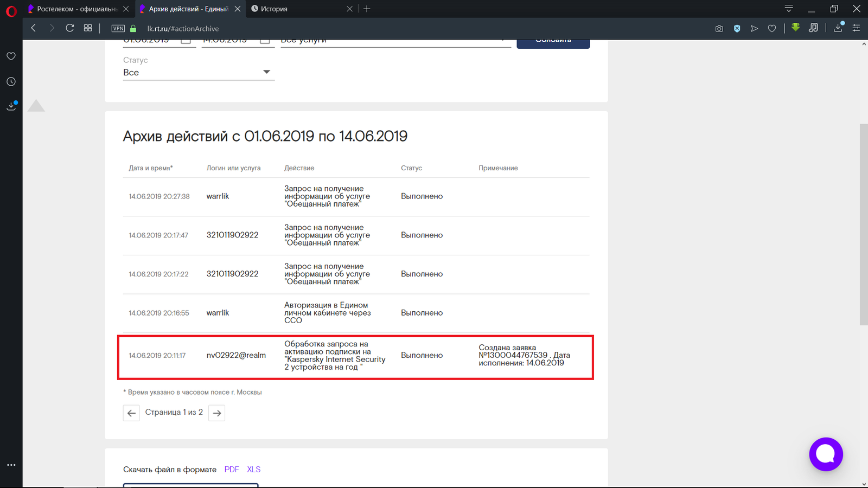
Task: Click the Архив действий с 01.06.2019 heading
Action: click(265, 136)
